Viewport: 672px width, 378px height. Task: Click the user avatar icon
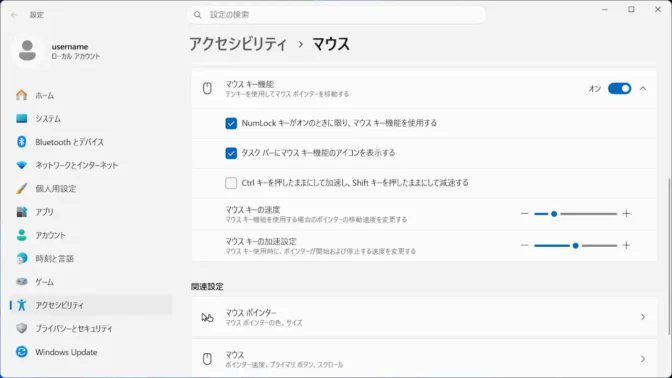coord(27,50)
